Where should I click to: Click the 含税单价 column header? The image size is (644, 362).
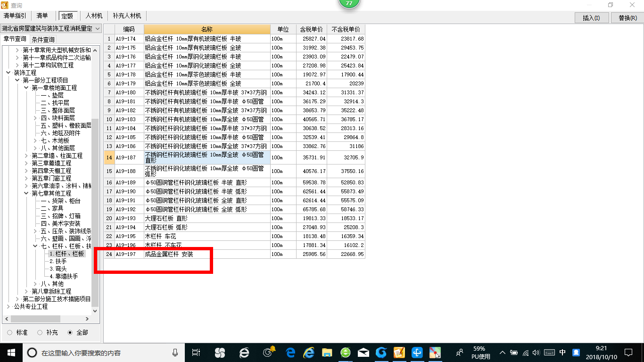tap(311, 29)
